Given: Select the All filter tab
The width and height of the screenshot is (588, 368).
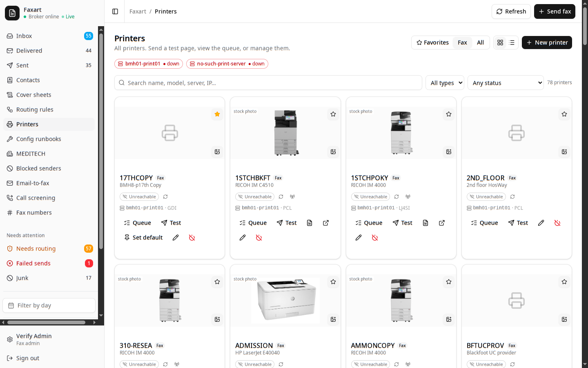Looking at the screenshot, I should (x=480, y=43).
